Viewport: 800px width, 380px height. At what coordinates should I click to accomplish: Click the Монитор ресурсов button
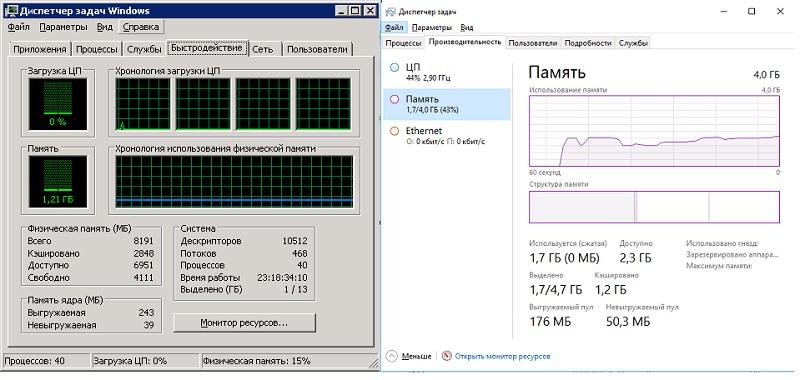[x=244, y=323]
